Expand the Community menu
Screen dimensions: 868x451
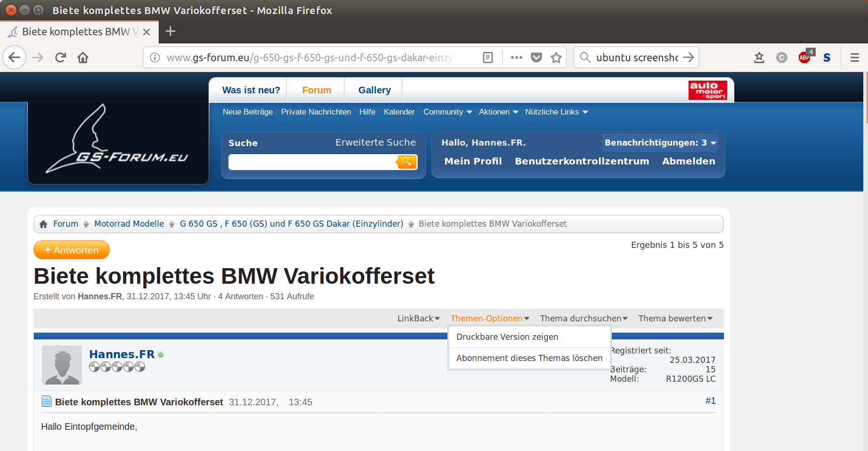coord(447,112)
